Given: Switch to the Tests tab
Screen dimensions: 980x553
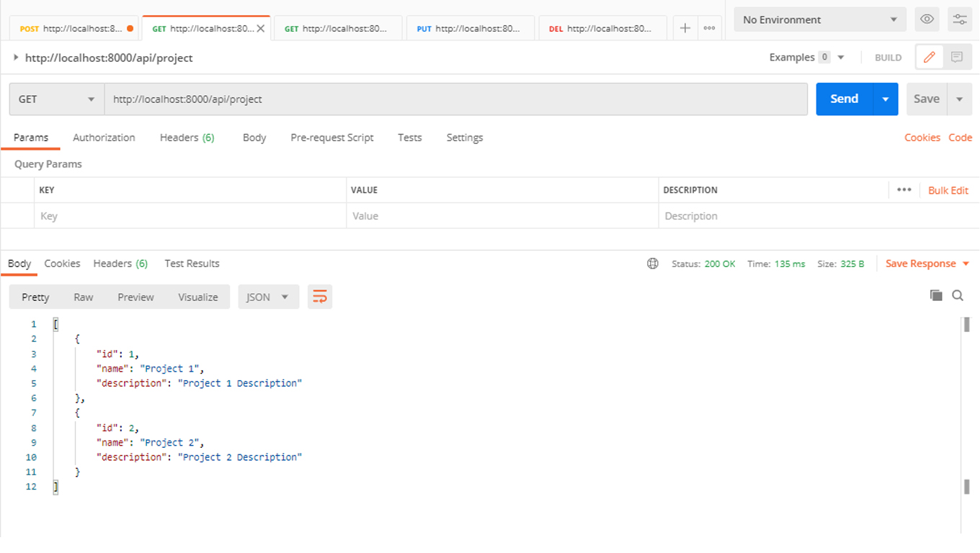Looking at the screenshot, I should (409, 138).
